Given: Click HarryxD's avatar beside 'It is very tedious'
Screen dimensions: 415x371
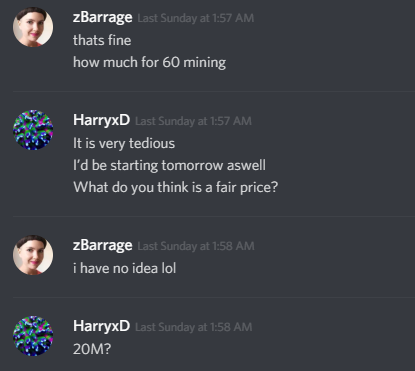Looking at the screenshot, I should coord(33,130).
